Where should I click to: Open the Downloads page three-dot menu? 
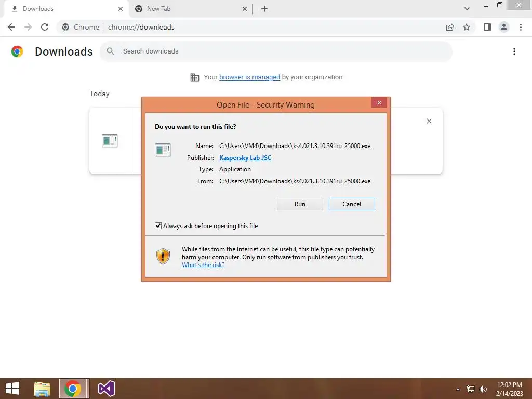coord(514,51)
